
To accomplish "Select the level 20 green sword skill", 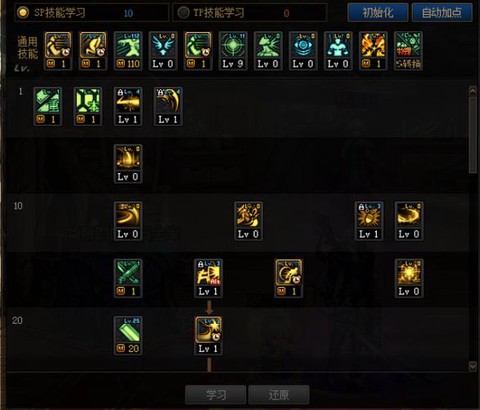I will [128, 336].
